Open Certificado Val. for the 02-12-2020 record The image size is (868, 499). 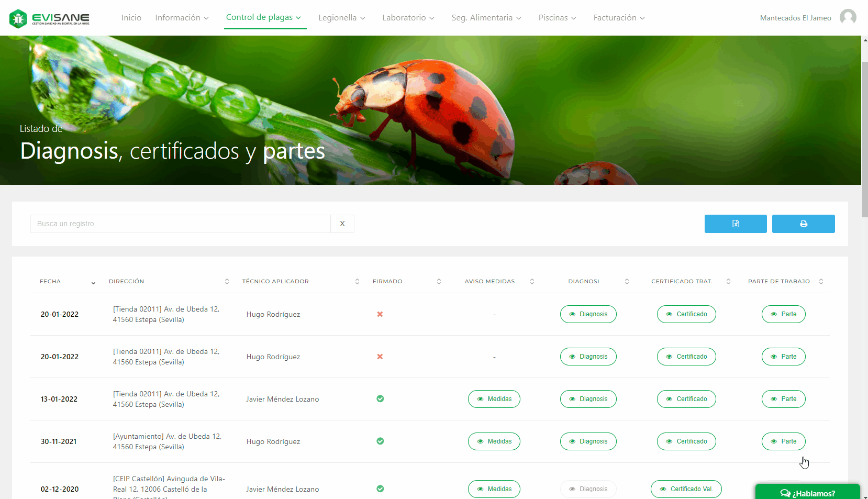tap(686, 489)
